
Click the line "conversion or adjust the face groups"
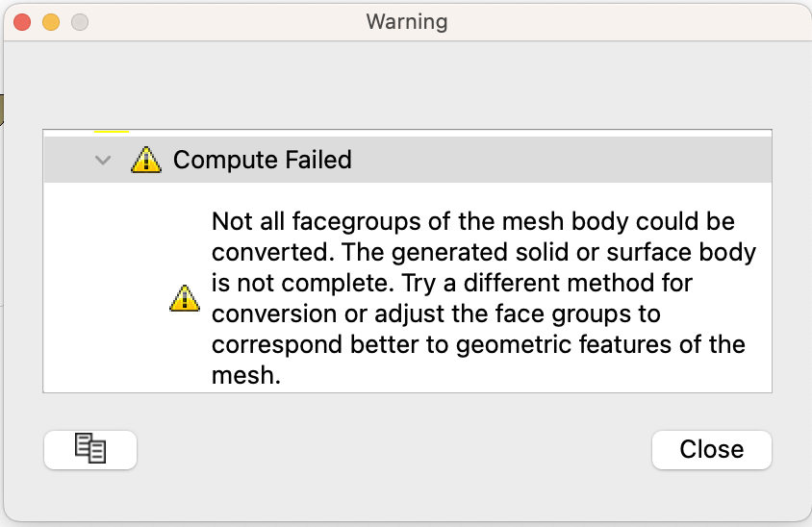436,314
